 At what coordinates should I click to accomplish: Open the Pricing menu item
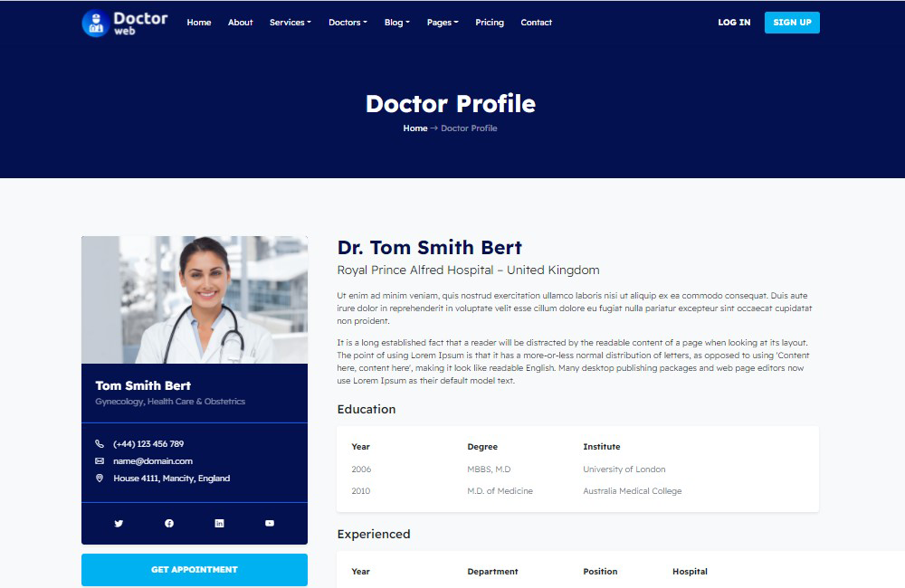[x=490, y=23]
